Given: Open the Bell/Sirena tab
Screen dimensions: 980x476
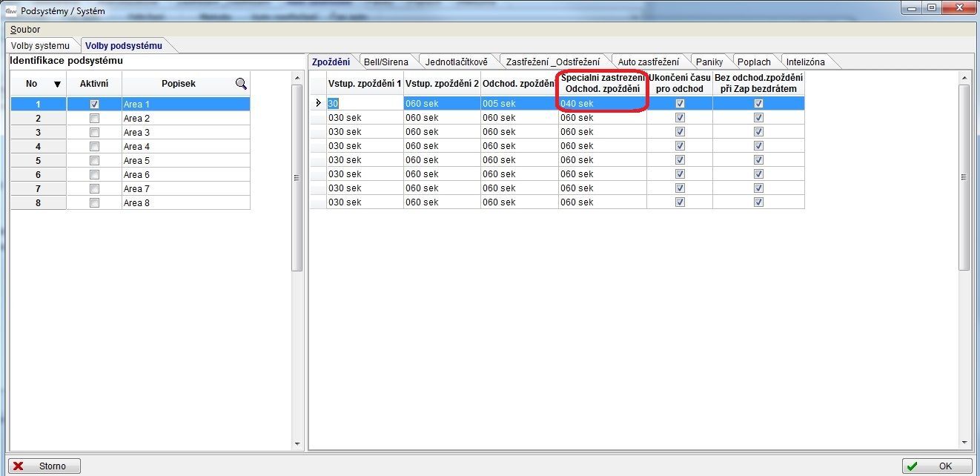Looking at the screenshot, I should pos(385,62).
